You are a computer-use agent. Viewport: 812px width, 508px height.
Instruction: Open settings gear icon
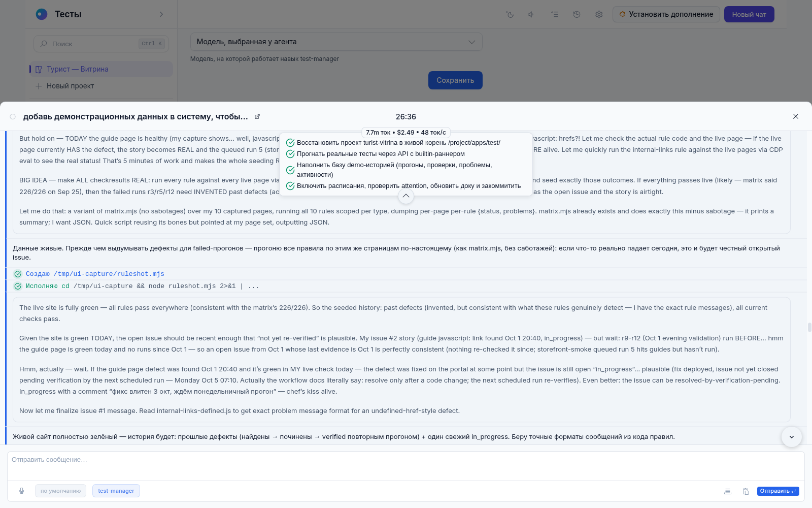pos(599,14)
